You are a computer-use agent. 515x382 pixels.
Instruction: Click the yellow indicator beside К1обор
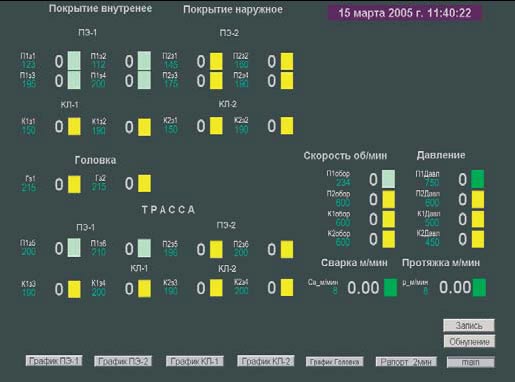[x=388, y=219]
